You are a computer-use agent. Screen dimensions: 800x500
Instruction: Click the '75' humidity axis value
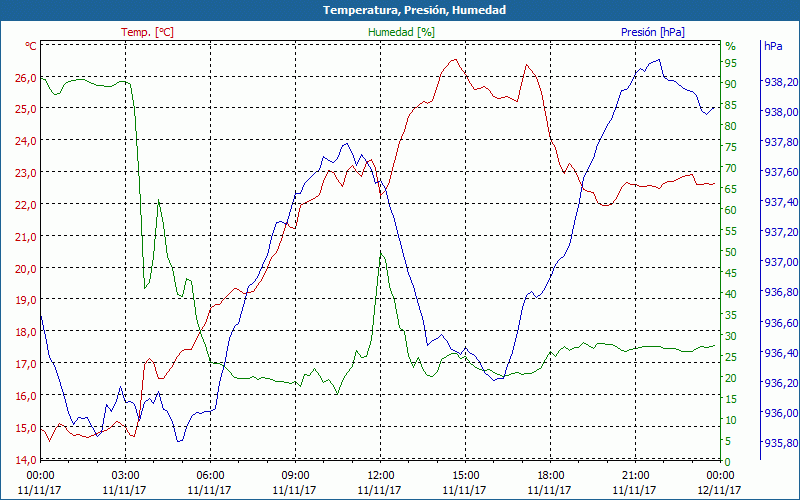point(731,147)
